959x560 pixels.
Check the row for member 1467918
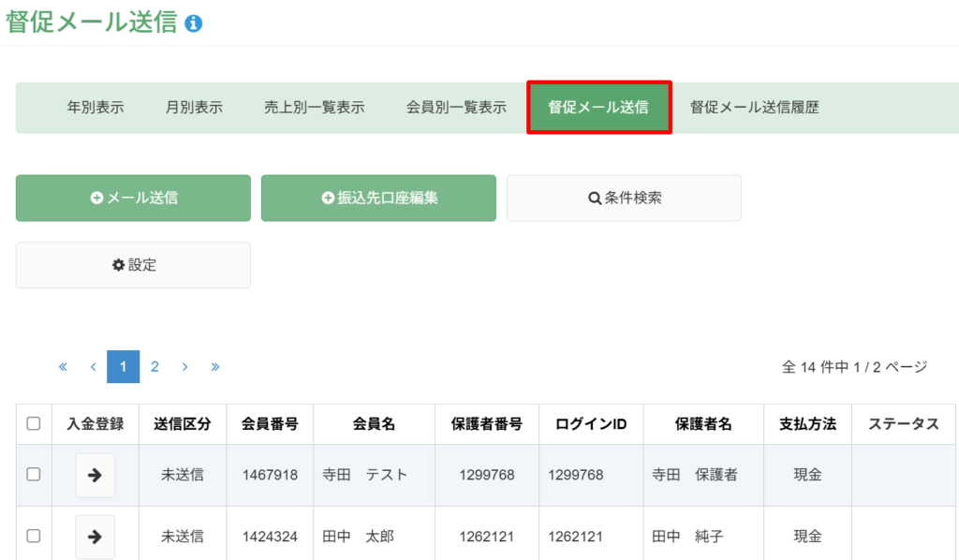34,475
